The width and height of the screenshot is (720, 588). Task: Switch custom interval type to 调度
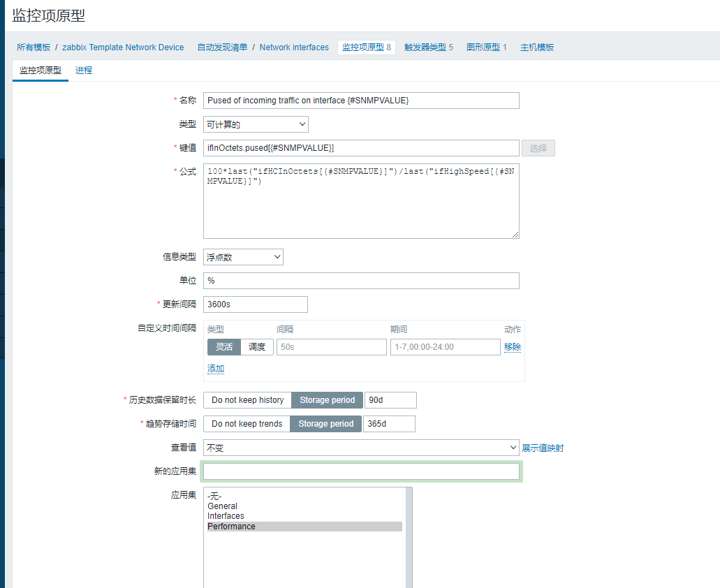pos(257,346)
